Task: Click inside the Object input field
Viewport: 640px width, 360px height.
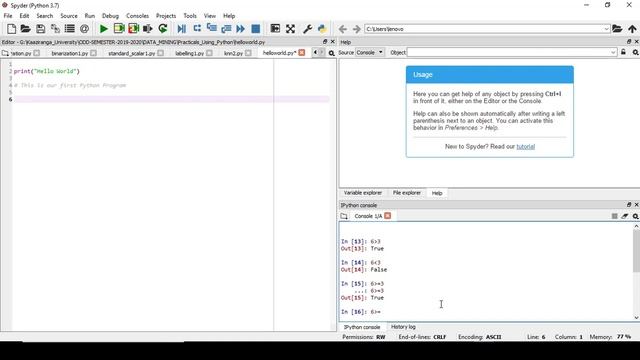Action: [x=508, y=52]
